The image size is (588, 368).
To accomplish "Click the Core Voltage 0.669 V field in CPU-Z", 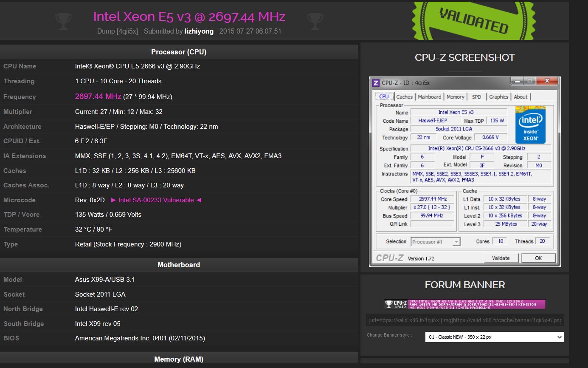I will pos(491,137).
